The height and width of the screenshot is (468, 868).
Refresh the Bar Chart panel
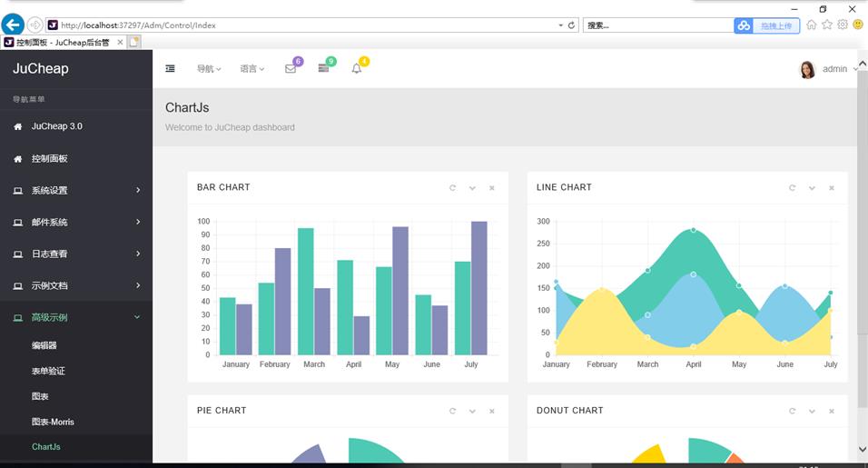452,188
